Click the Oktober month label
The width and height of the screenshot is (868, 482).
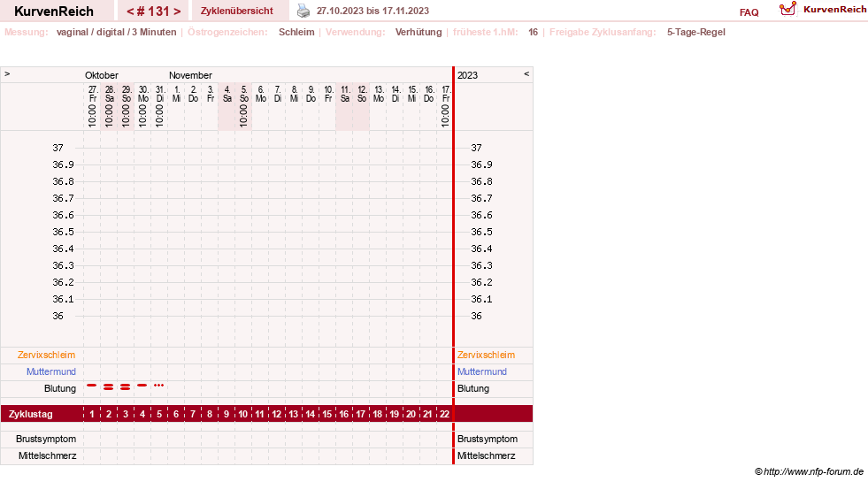click(101, 75)
